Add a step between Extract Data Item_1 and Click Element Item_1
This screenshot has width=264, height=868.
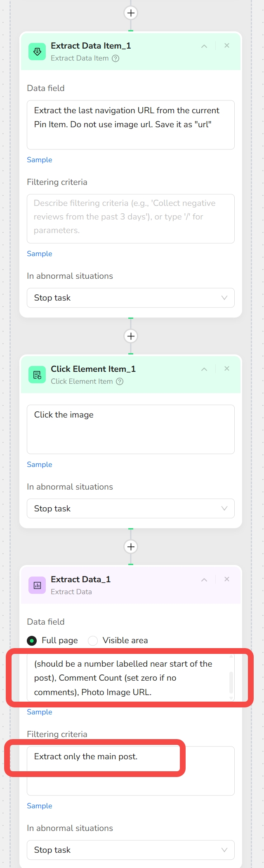pos(131,336)
